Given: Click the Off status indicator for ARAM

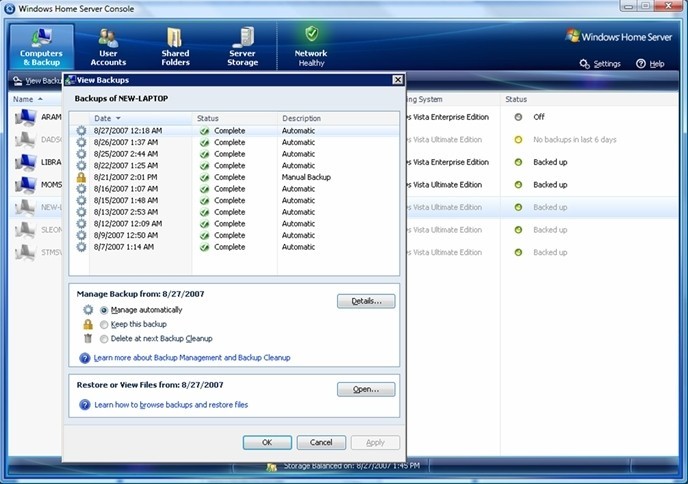Looking at the screenshot, I should pyautogui.click(x=518, y=117).
